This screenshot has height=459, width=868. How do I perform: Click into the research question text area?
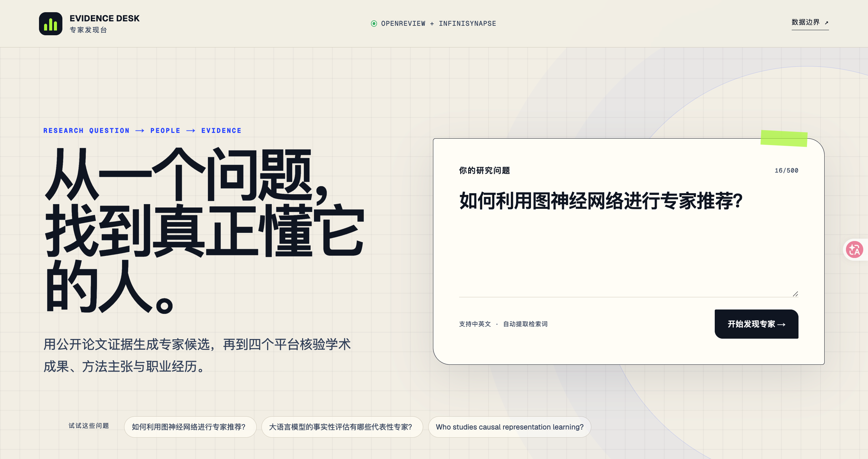[629, 241]
